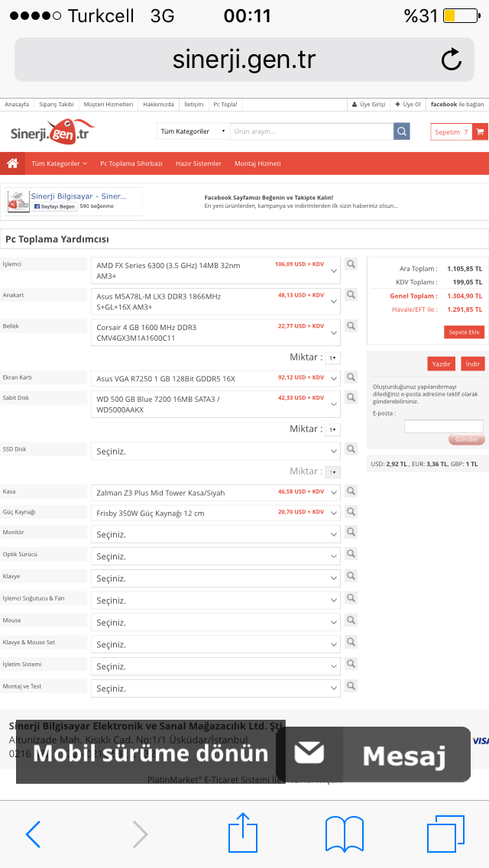
Task: Open Pc Toplama Sihirbazı menu item
Action: tap(131, 164)
